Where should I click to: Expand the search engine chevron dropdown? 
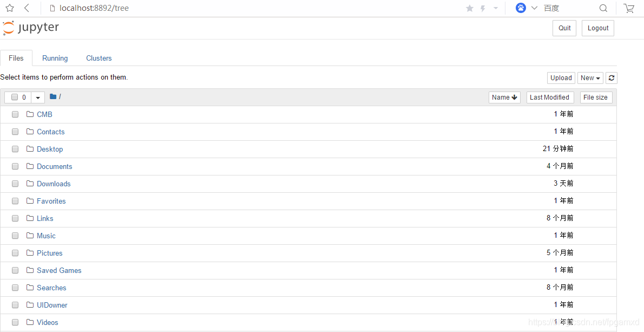(534, 8)
